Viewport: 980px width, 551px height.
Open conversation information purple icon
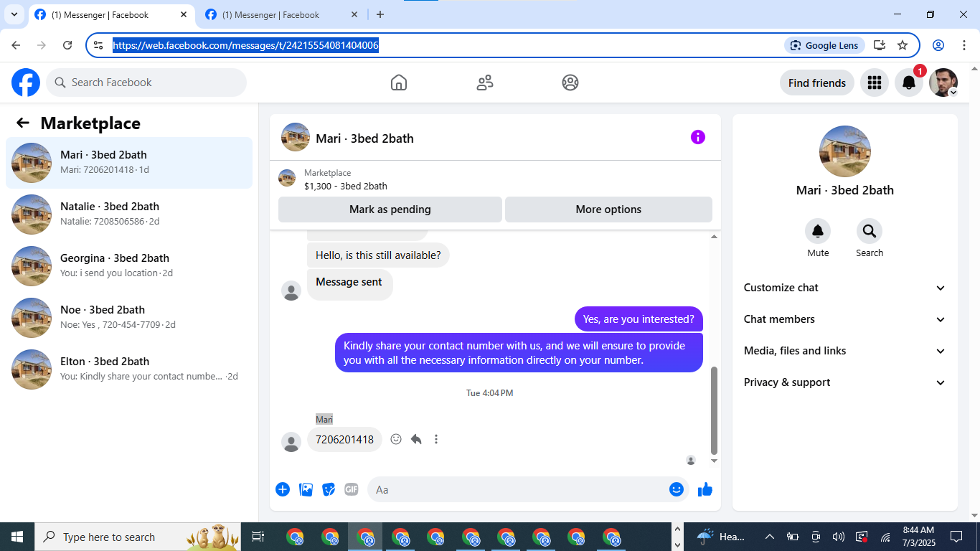698,137
